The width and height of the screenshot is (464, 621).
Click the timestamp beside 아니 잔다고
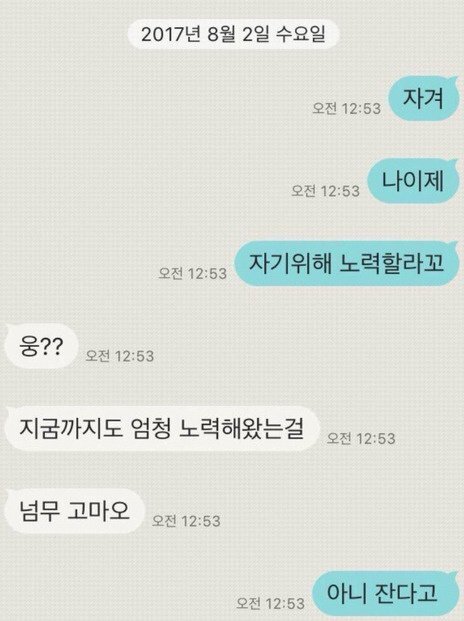click(270, 603)
